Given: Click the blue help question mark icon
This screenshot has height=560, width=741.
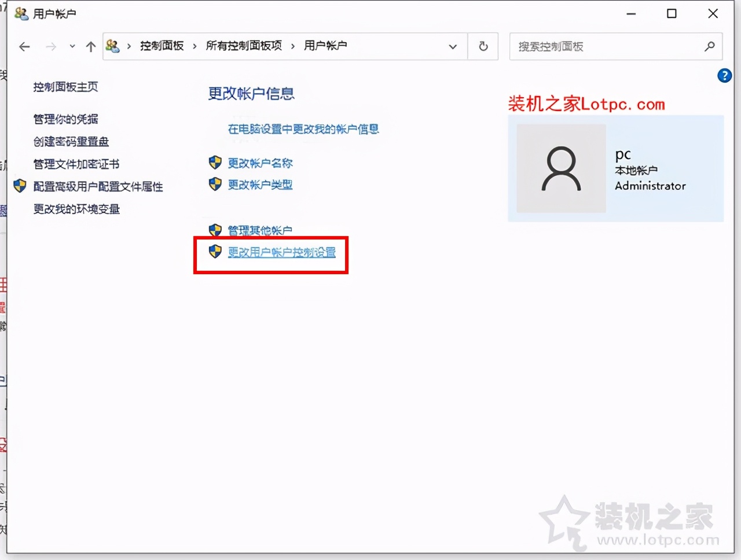Looking at the screenshot, I should (x=724, y=75).
